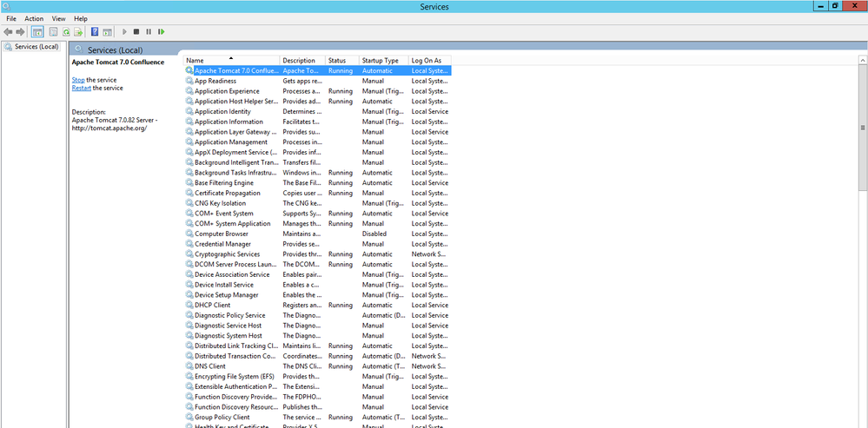The width and height of the screenshot is (868, 428).
Task: Click the Disabled startup type for Computer Browser
Action: 374,234
